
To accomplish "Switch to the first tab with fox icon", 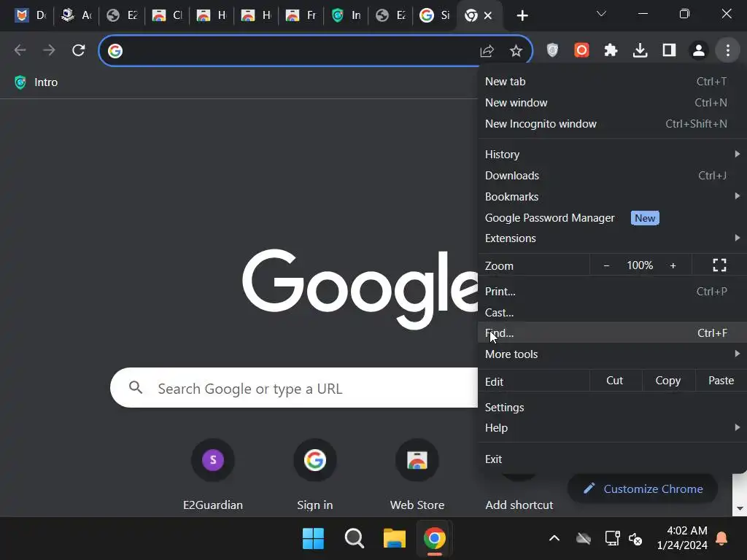I will [30, 16].
